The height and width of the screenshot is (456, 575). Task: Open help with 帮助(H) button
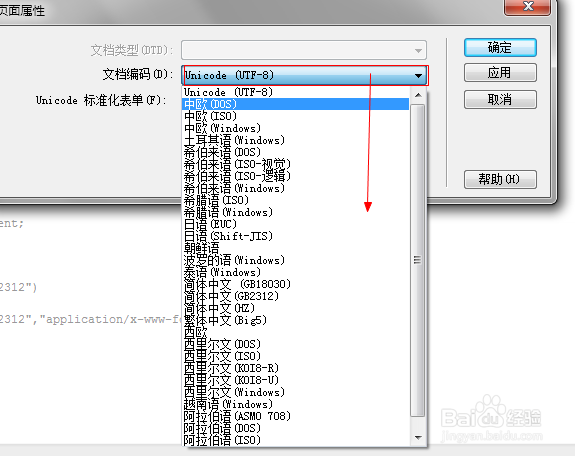coord(500,179)
